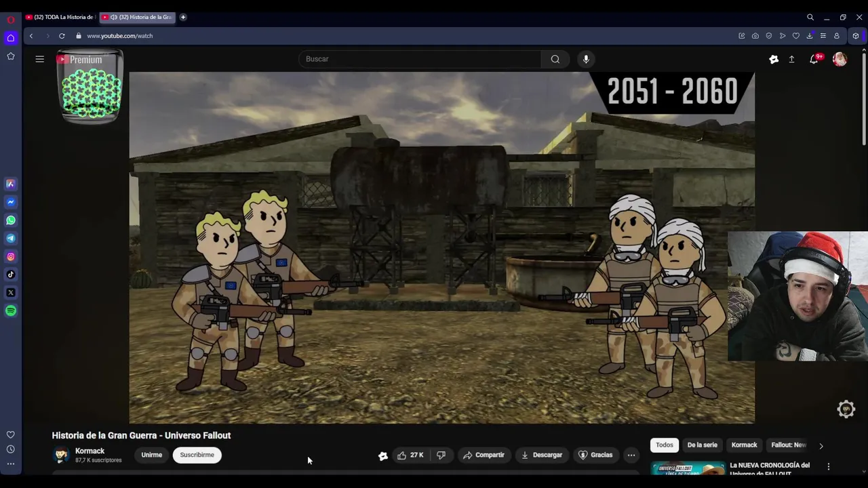Switch to the TODA La Historia tab

pos(60,17)
